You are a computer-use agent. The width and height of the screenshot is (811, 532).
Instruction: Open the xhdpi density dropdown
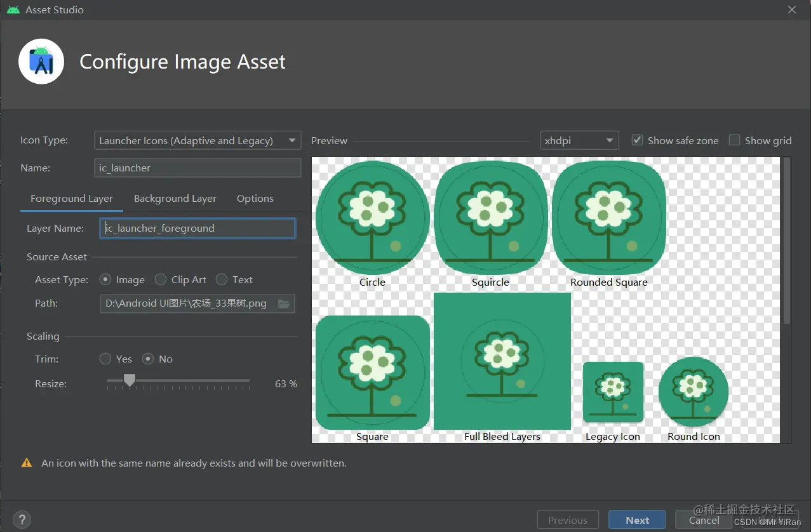[x=579, y=140]
